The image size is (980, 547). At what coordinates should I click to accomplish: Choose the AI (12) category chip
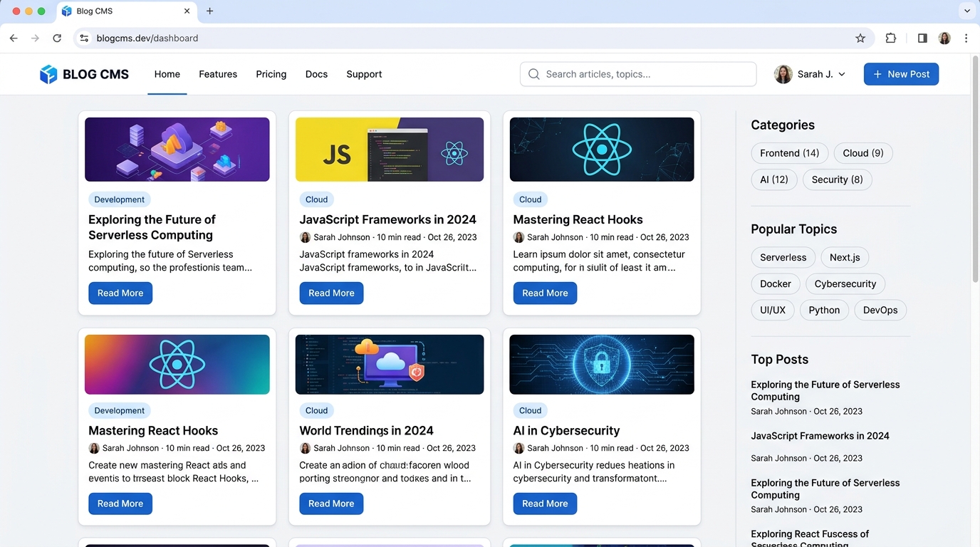point(774,179)
